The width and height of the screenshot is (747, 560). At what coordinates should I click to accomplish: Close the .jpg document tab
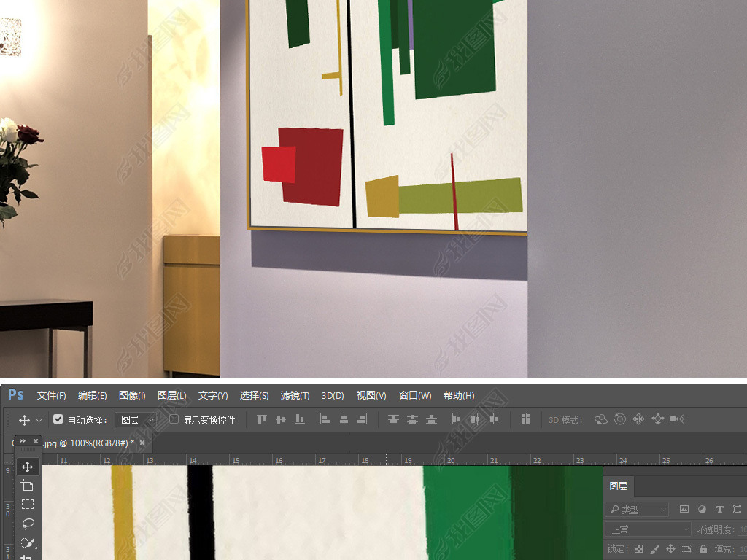click(x=142, y=443)
